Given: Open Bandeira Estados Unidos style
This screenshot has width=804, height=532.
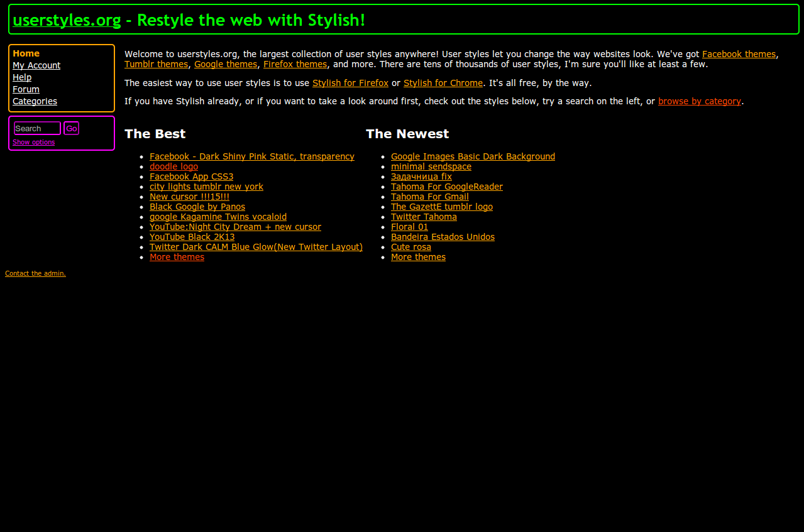Looking at the screenshot, I should [443, 237].
